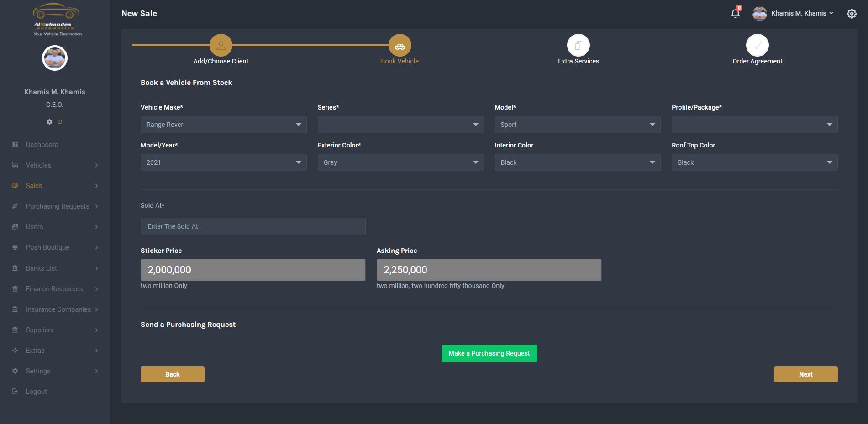Screen dimensions: 868x424
Task: Click the Vehicles car icon in sidebar
Action: click(x=15, y=165)
